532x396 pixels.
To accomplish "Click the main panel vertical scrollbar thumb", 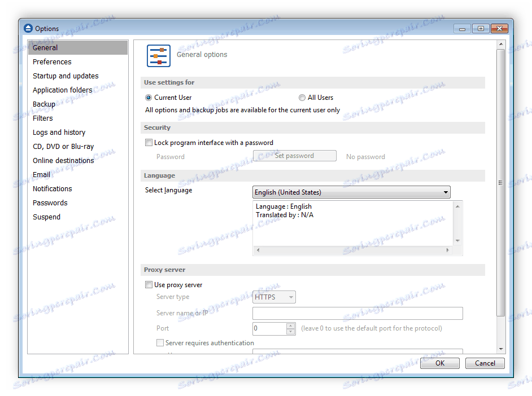I will point(501,183).
